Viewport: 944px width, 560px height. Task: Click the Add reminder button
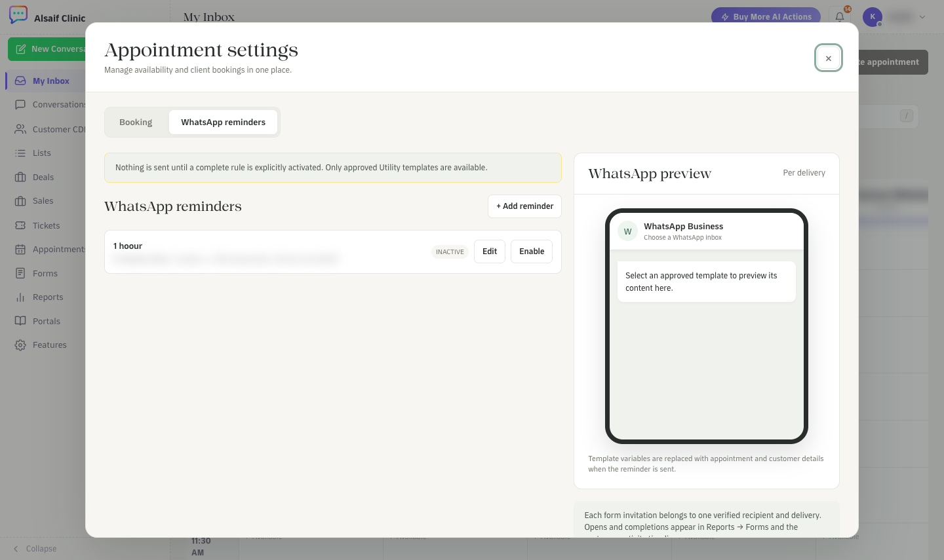524,206
